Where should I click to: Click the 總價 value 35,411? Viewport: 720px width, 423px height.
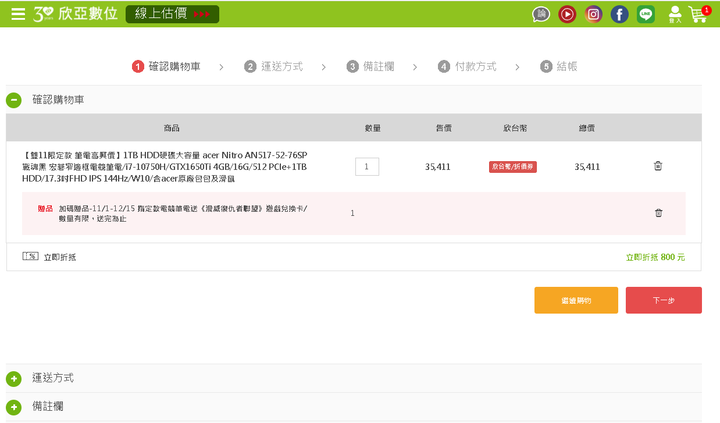[587, 167]
